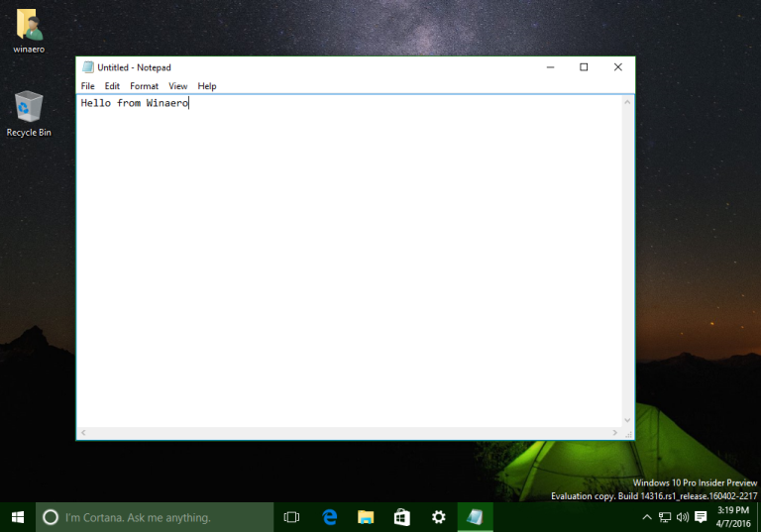Minimize the Notepad window

[550, 67]
